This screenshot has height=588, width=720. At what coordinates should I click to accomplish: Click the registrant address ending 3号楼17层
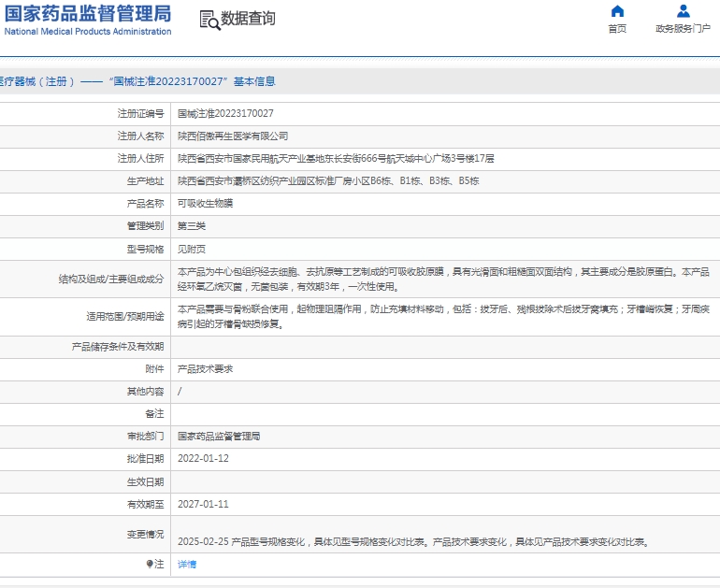click(336, 158)
